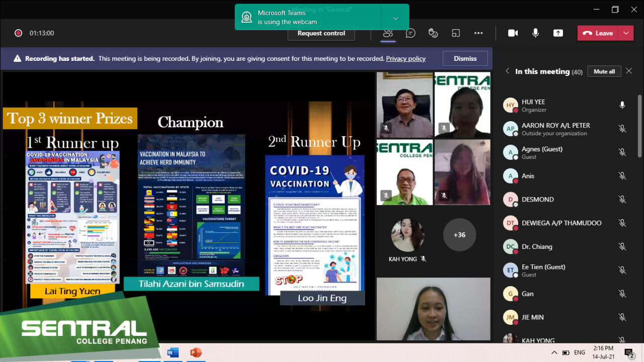Image resolution: width=644 pixels, height=362 pixels.
Task: Open the taskbar clock and date
Action: click(x=603, y=352)
